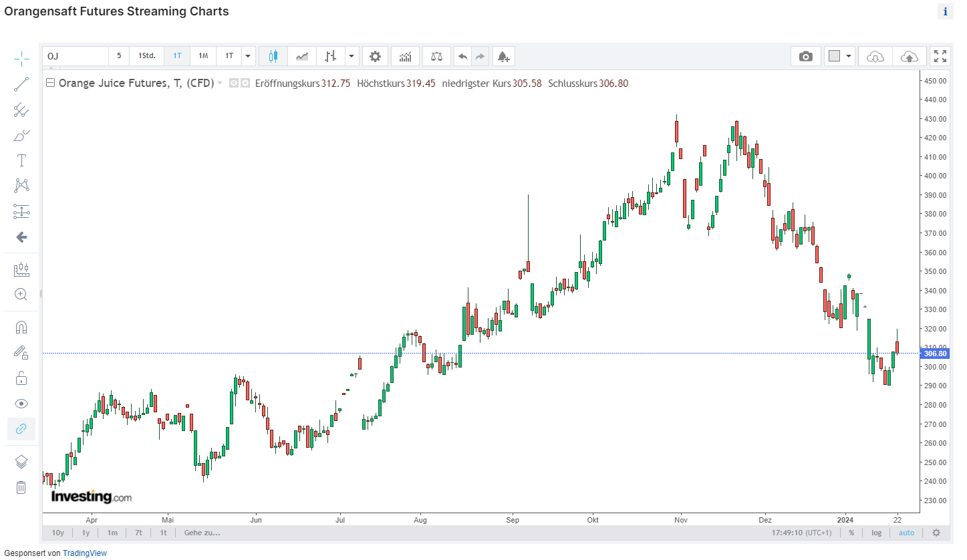Open the chart style dropdown arrow
The image size is (967, 560).
pos(352,56)
